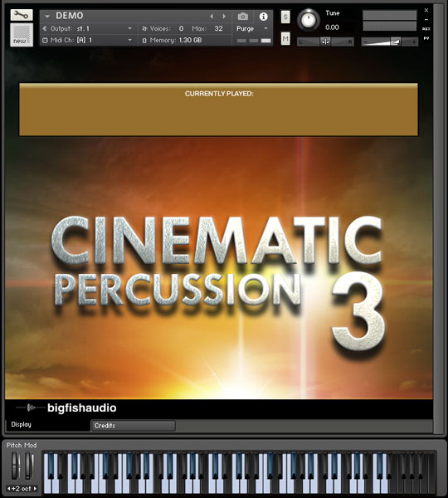Collapse the DEMO instrument header arrow
The image size is (448, 498).
tap(47, 16)
